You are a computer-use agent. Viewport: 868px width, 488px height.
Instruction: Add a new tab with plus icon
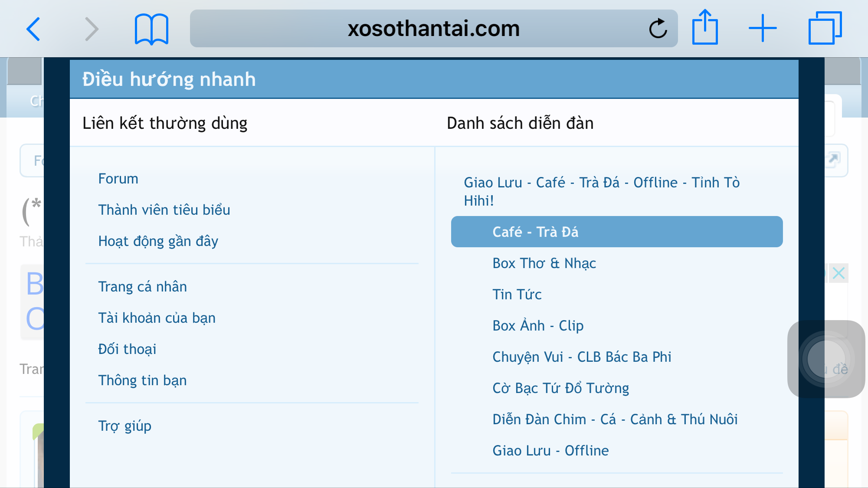(x=763, y=28)
